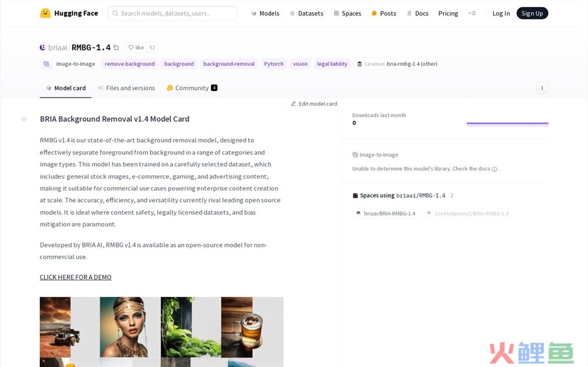Click the 'Downloads last month' label
This screenshot has height=367, width=588.
pos(379,115)
